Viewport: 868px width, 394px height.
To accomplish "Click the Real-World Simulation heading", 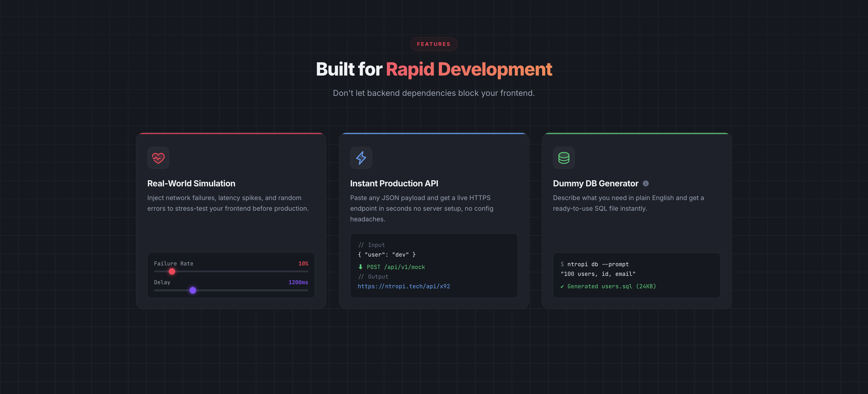I will (x=191, y=184).
